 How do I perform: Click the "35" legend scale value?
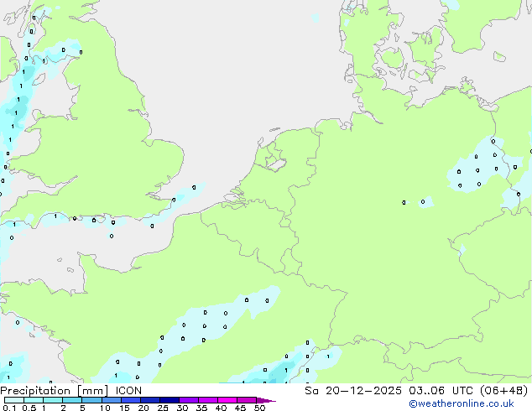tap(201, 408)
